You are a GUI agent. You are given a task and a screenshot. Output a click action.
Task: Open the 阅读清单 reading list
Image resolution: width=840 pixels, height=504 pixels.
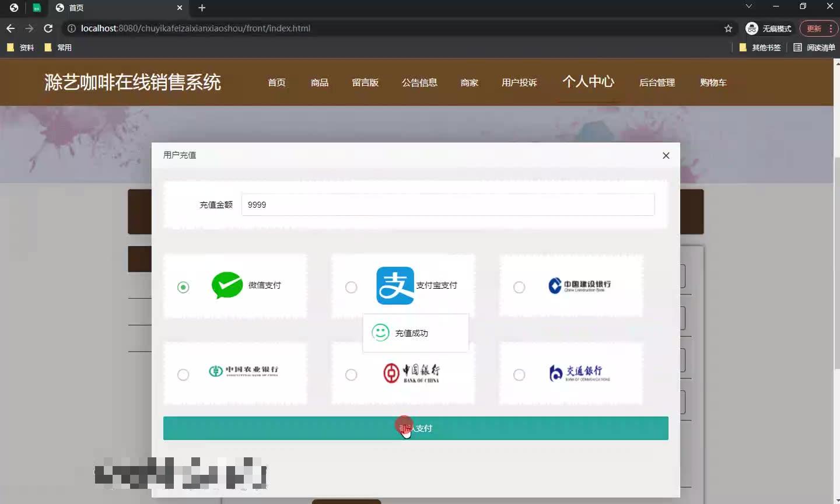[x=814, y=47]
